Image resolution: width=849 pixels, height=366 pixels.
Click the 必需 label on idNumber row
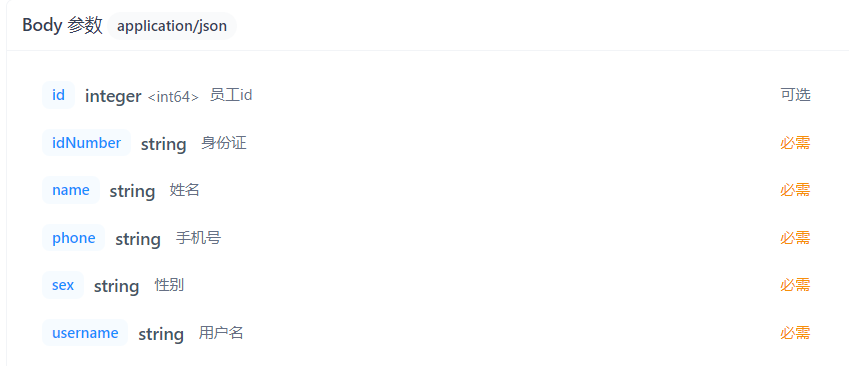pyautogui.click(x=795, y=143)
